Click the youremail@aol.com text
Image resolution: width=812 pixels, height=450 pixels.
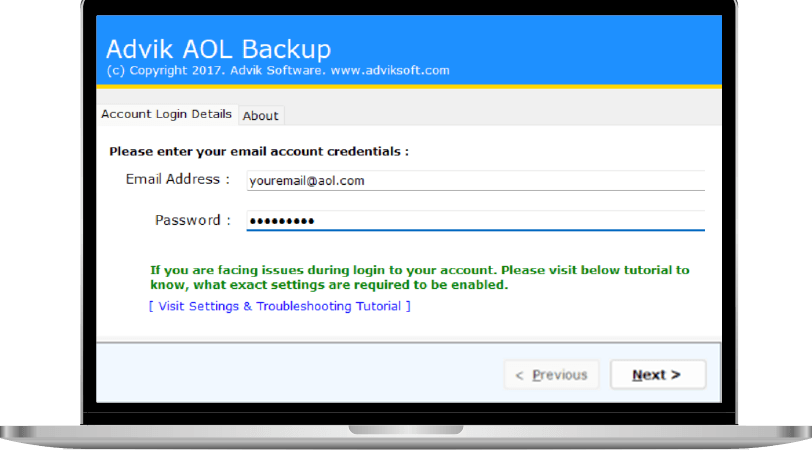(x=307, y=181)
